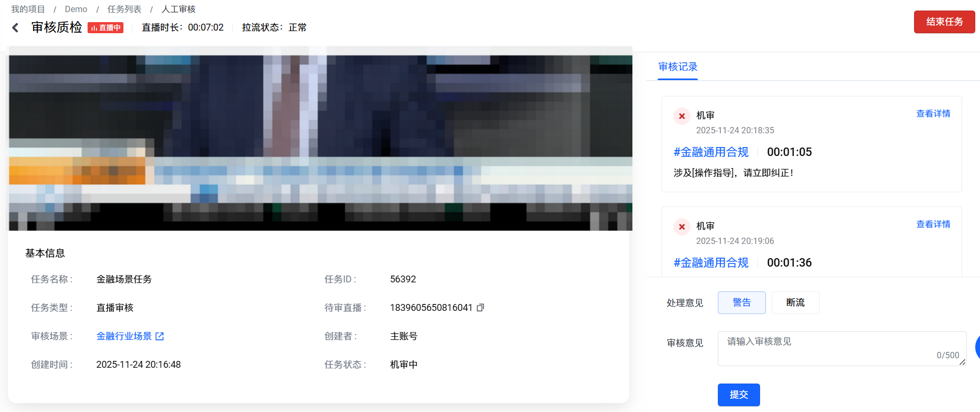Click the record date 2025-11-24 20:19:06
The width and height of the screenshot is (980, 412).
(735, 241)
